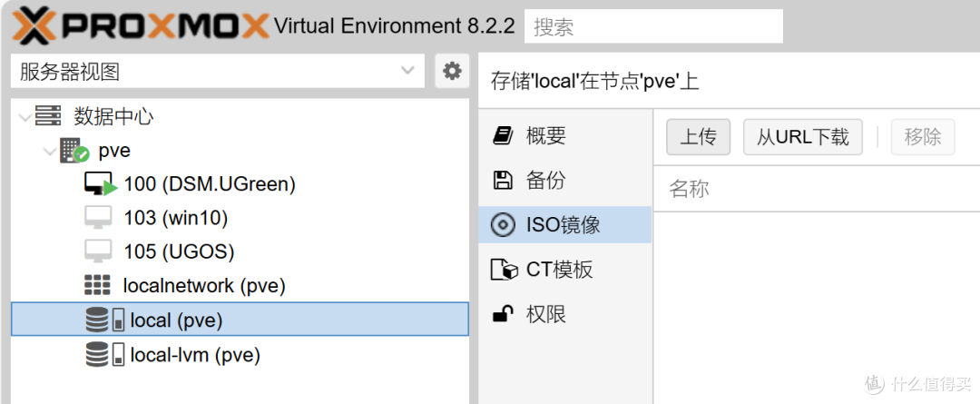
Task: Click the Virtual Environment 8.2.2 text
Action: coord(395,26)
